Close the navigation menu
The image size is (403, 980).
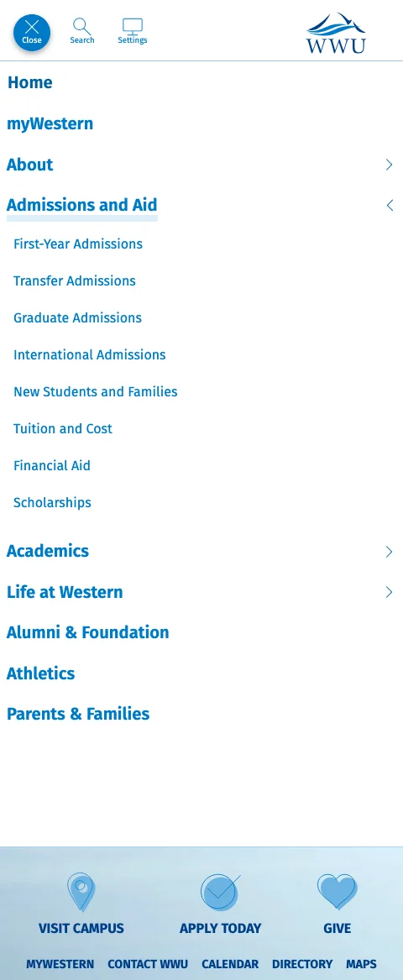[x=32, y=33]
